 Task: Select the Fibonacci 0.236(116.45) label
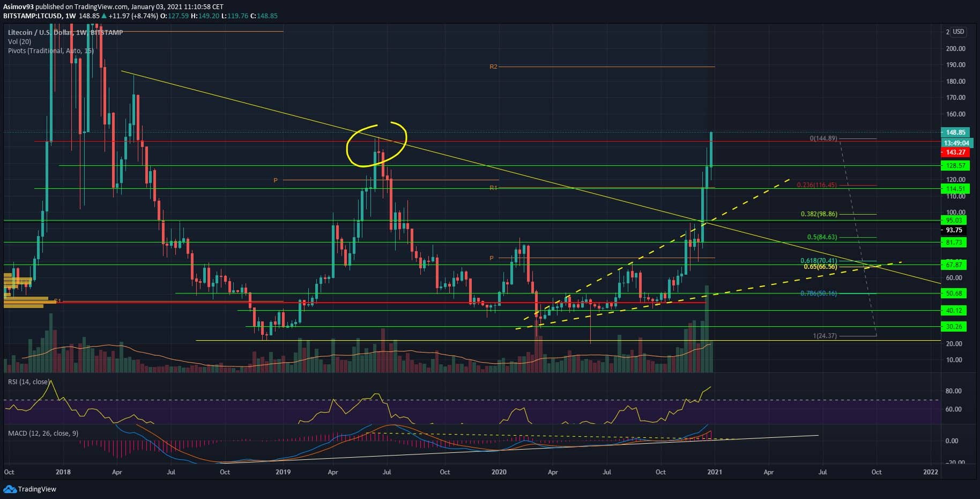[x=816, y=185]
